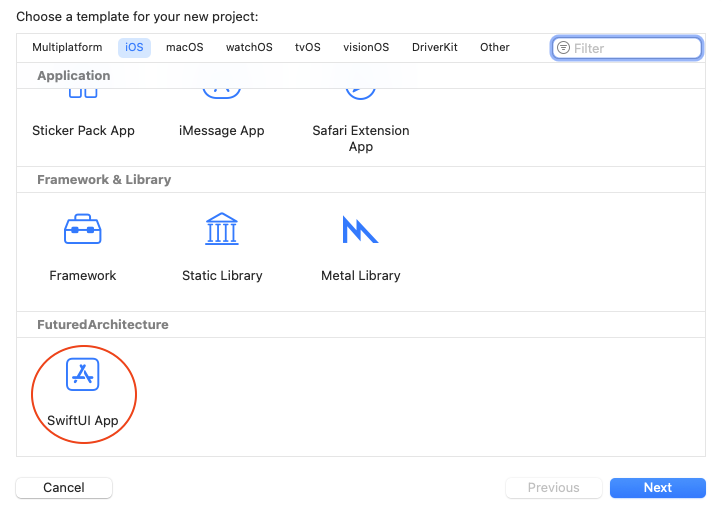The image size is (722, 515).
Task: Select the DriverKit tab
Action: tap(435, 47)
